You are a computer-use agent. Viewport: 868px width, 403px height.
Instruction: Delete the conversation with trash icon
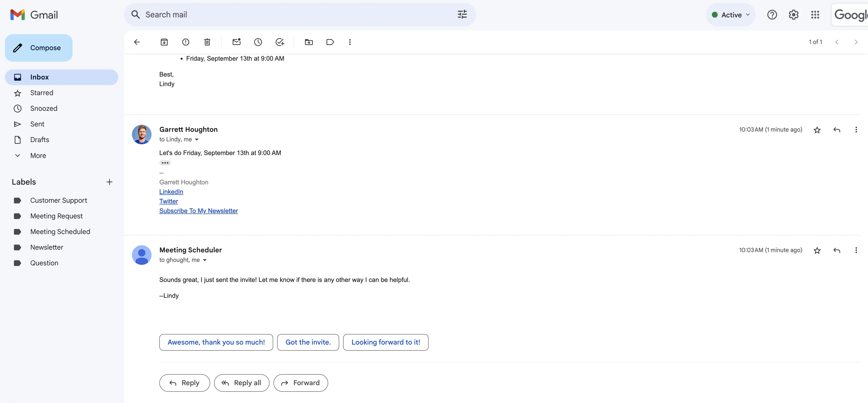click(x=207, y=42)
